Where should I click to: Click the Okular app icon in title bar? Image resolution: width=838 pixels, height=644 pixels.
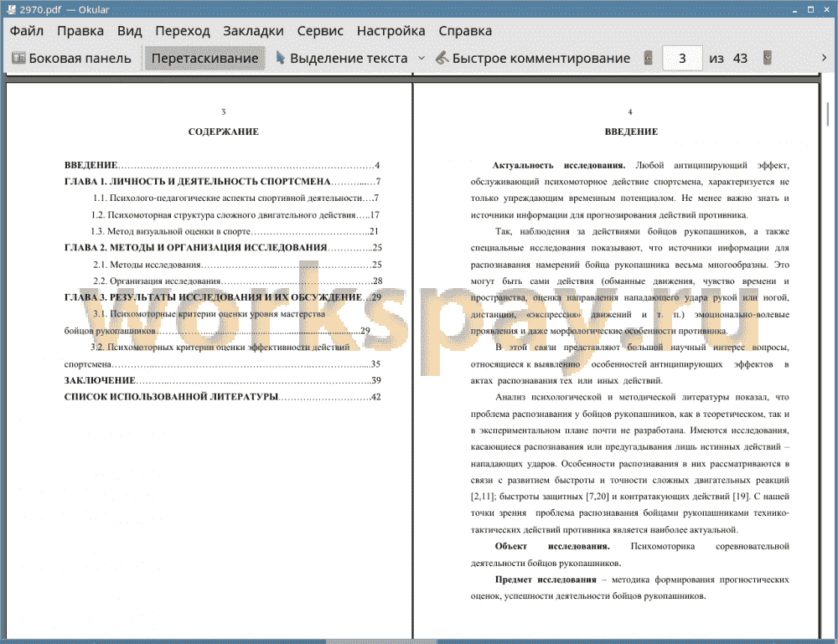pyautogui.click(x=11, y=9)
